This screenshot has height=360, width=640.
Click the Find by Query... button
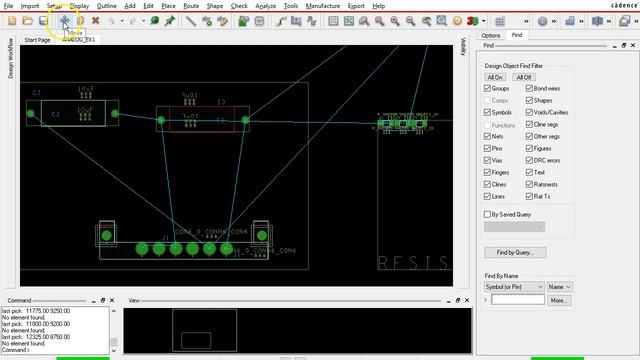(x=515, y=253)
